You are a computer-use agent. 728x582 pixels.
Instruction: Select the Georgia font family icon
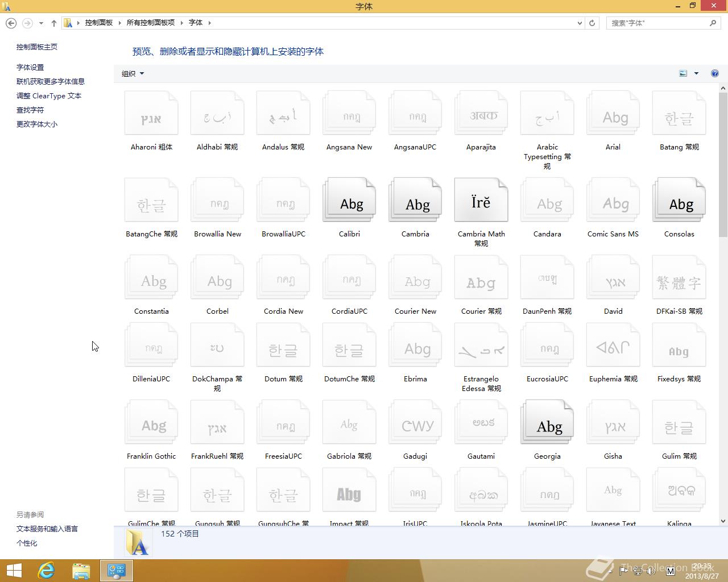coord(547,422)
